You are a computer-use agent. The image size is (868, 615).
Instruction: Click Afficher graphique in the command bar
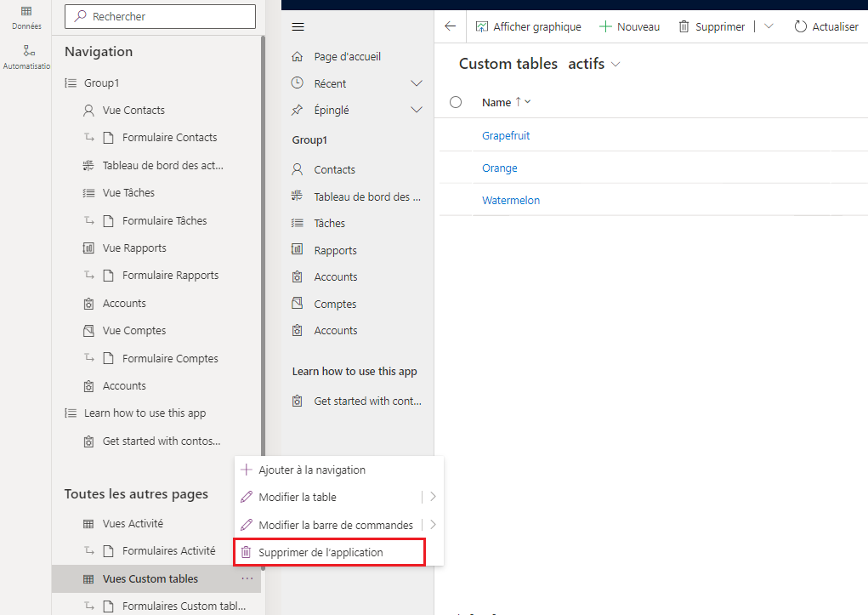click(x=529, y=26)
